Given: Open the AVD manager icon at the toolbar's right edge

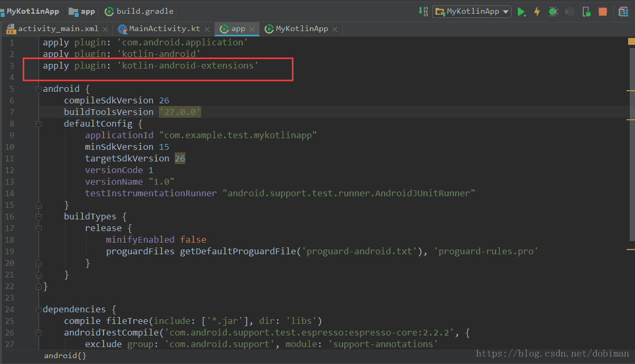Looking at the screenshot, I should tap(622, 12).
